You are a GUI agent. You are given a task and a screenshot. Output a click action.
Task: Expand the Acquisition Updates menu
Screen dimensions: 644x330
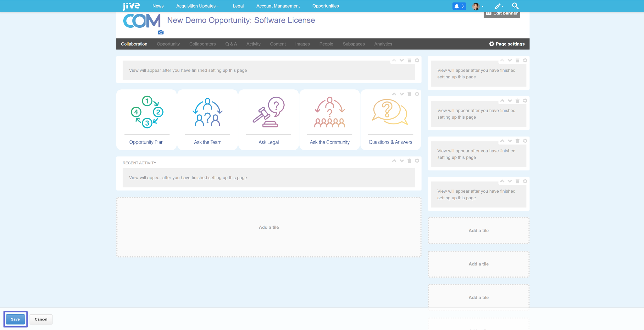(197, 6)
